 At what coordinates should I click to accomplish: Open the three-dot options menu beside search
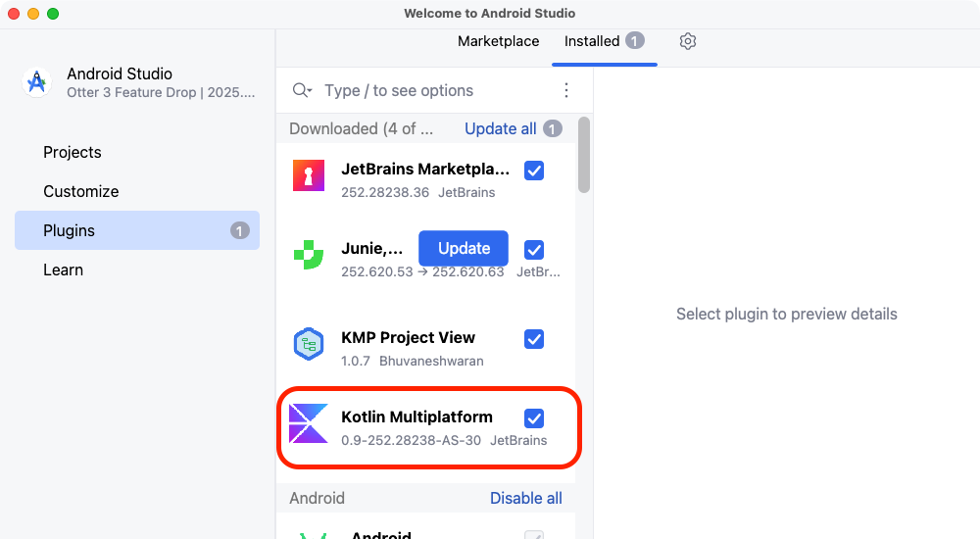(x=565, y=90)
